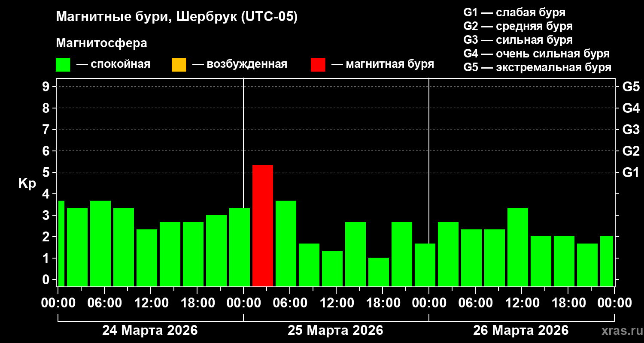Click the '06:00' time label above 26 Марта

475,303
